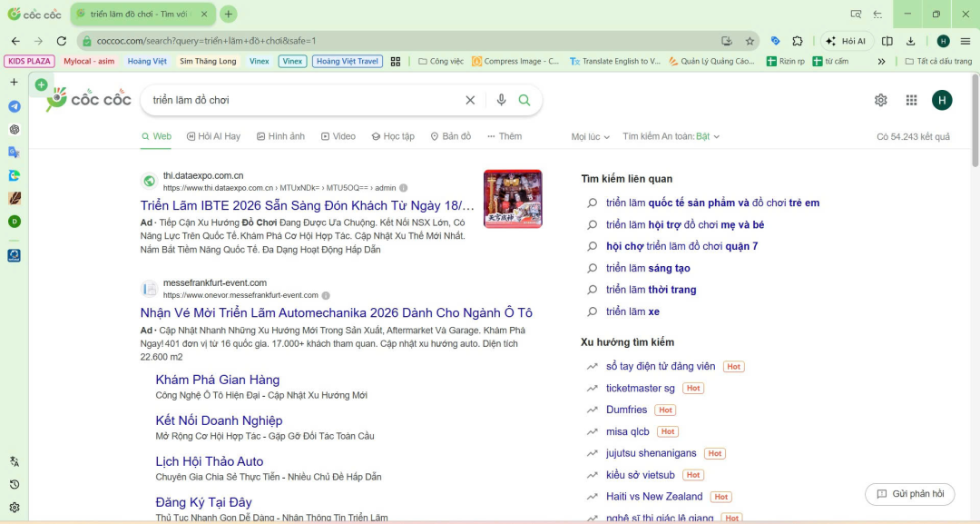Image resolution: width=980 pixels, height=524 pixels.
Task: Start voice search with the microphone icon
Action: click(x=501, y=100)
